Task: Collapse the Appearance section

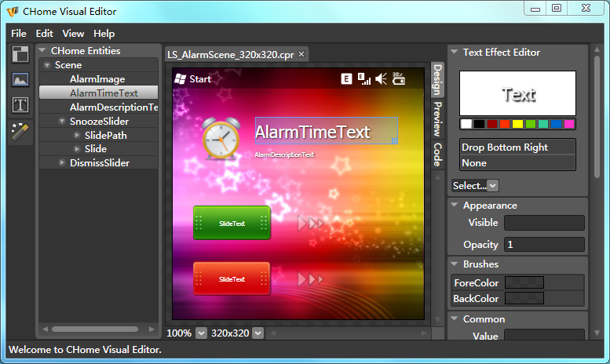Action: [x=454, y=205]
